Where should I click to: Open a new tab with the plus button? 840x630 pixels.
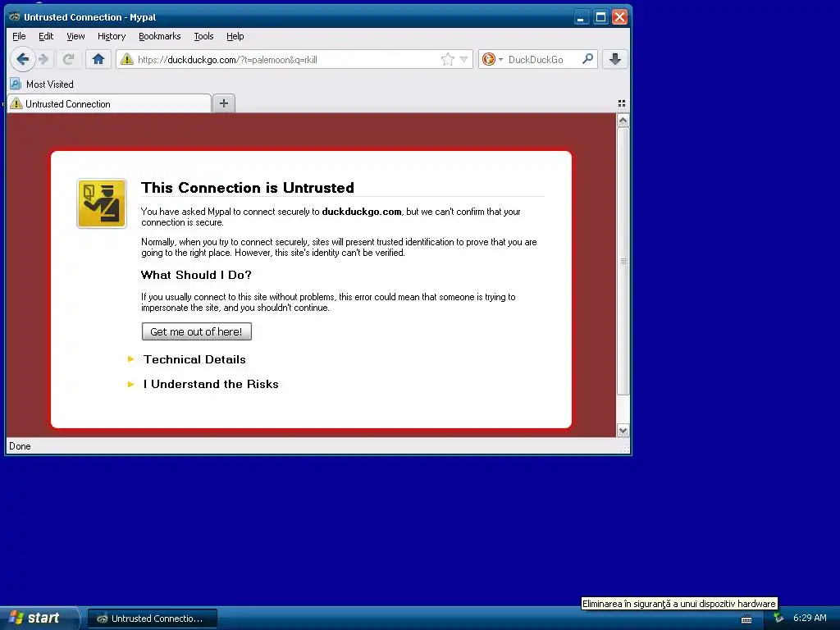click(224, 103)
